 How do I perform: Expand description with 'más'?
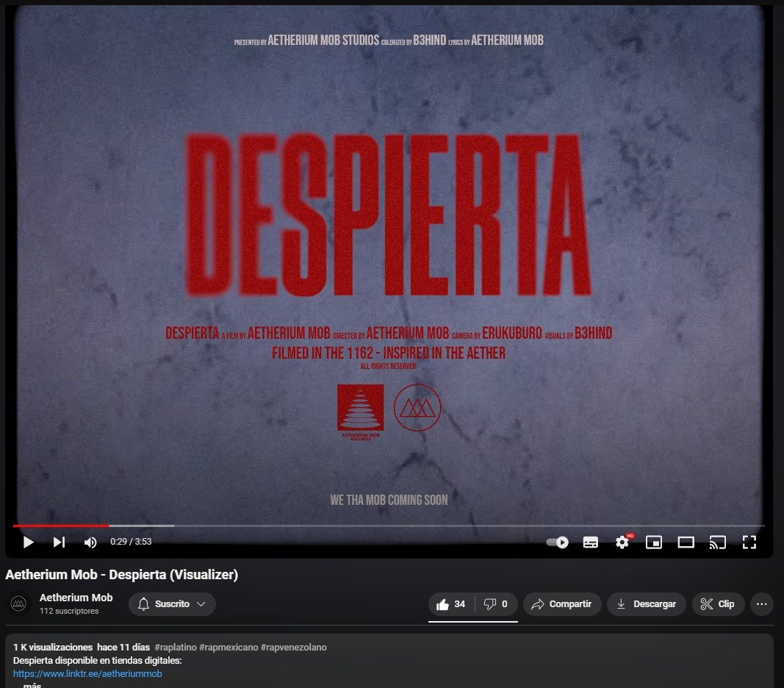point(32,685)
